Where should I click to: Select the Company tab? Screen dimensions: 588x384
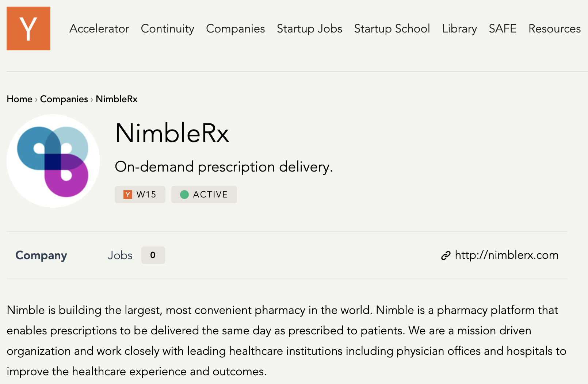coord(41,255)
